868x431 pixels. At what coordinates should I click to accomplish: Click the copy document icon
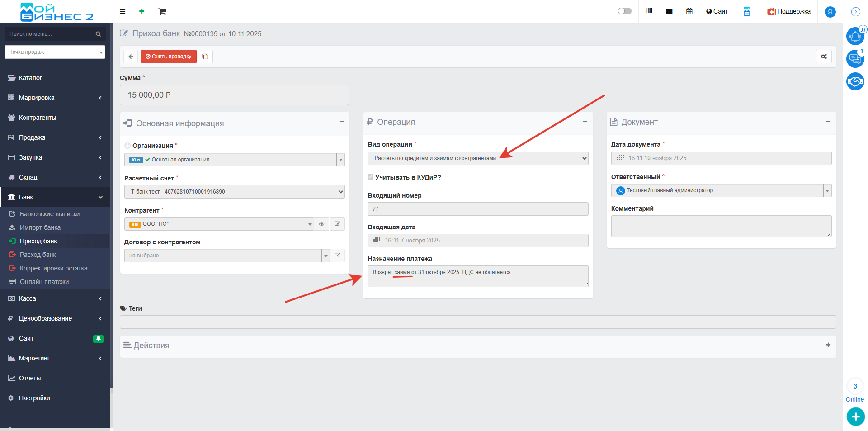tap(205, 57)
